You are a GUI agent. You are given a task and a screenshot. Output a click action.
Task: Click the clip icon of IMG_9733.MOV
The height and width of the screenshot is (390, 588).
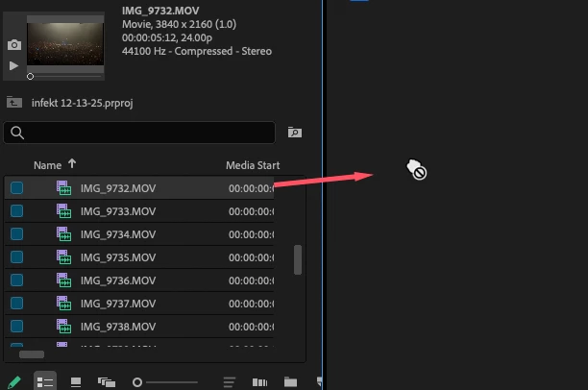tap(63, 211)
